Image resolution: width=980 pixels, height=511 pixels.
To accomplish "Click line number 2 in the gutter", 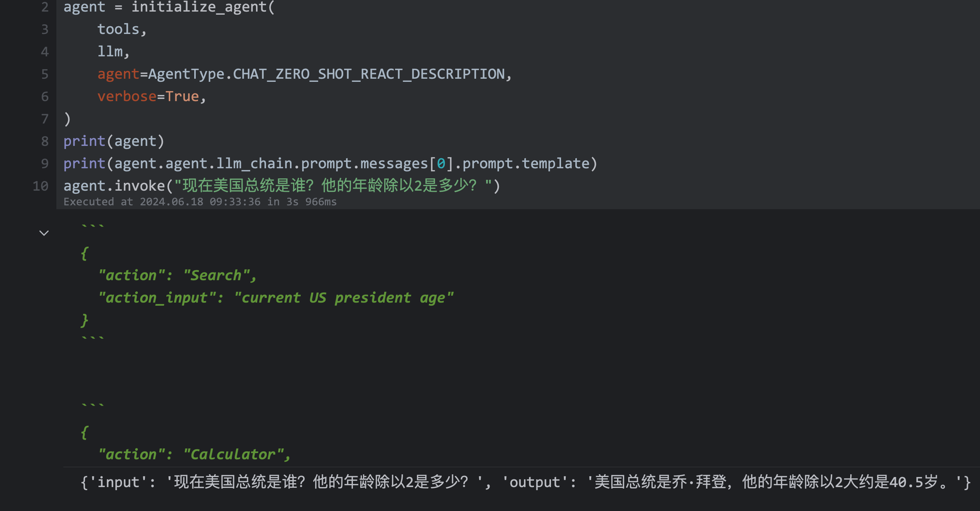I will [x=45, y=7].
